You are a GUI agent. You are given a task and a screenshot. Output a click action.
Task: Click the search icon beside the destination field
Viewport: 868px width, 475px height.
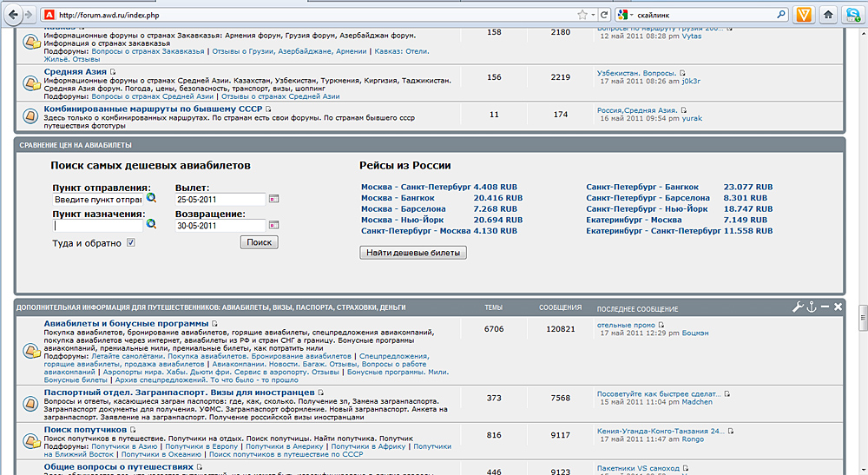[x=151, y=224]
